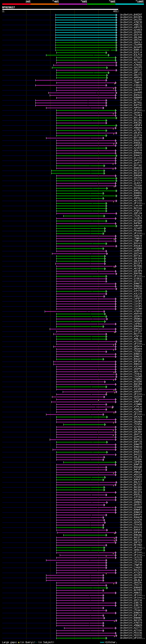Open hit UniRef100_B0RZH7
This screenshot has height=644, width=146.
point(131,15)
